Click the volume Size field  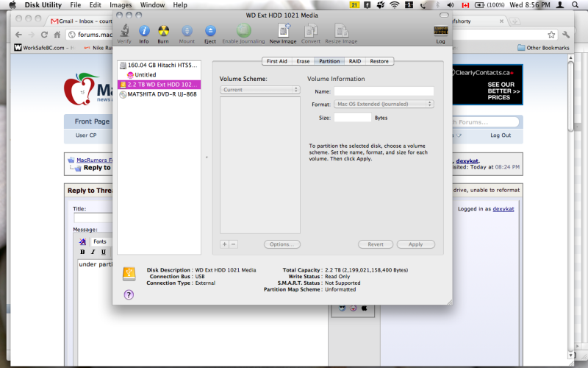click(x=353, y=118)
